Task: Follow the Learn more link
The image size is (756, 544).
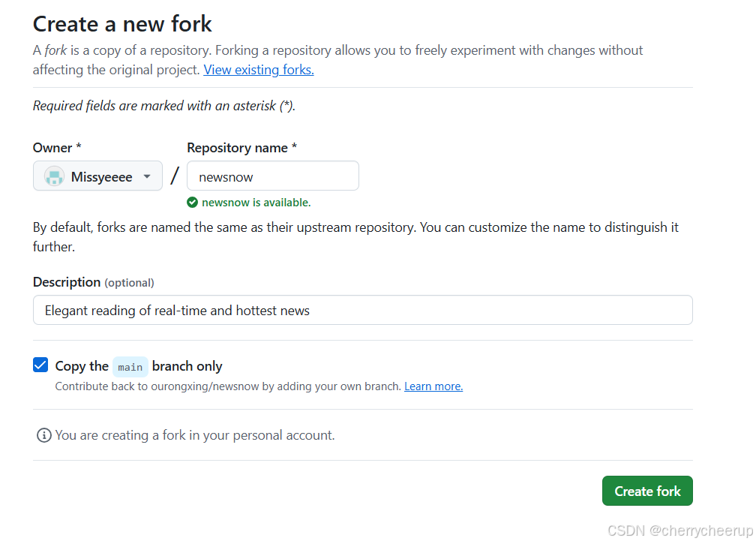Action: click(433, 386)
